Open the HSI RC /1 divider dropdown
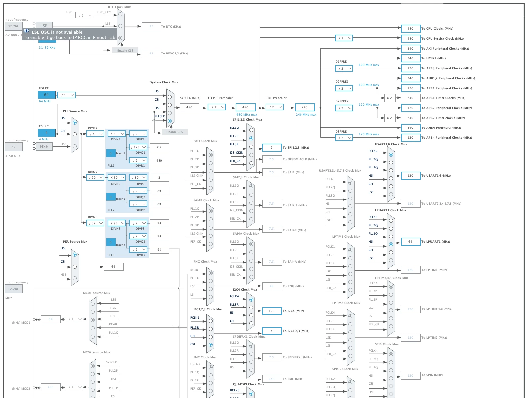 (66, 95)
